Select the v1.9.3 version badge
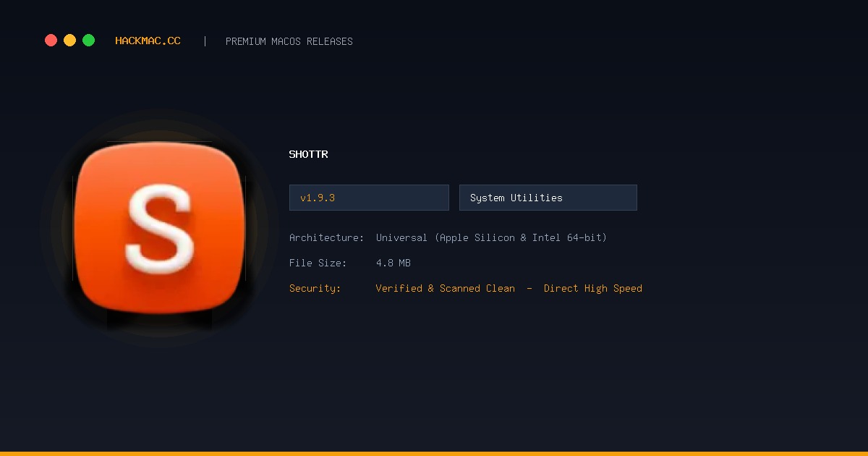Screen dimensions: 868x456 click(x=369, y=198)
